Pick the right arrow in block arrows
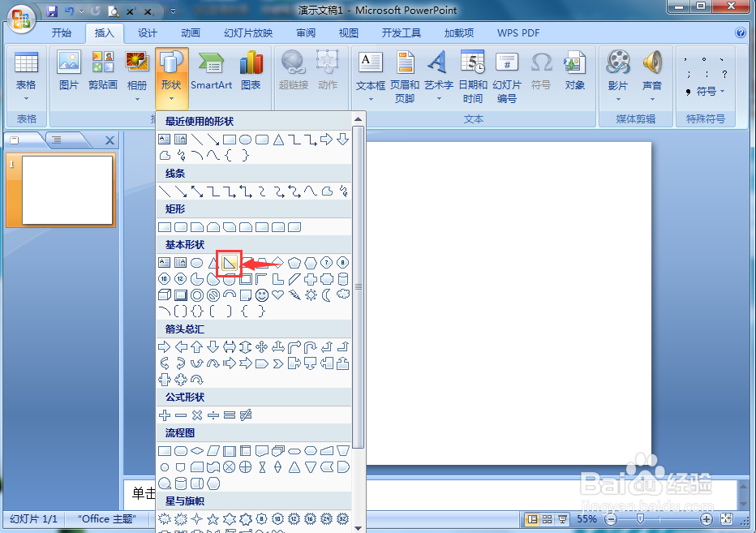756x533 pixels. coord(165,346)
